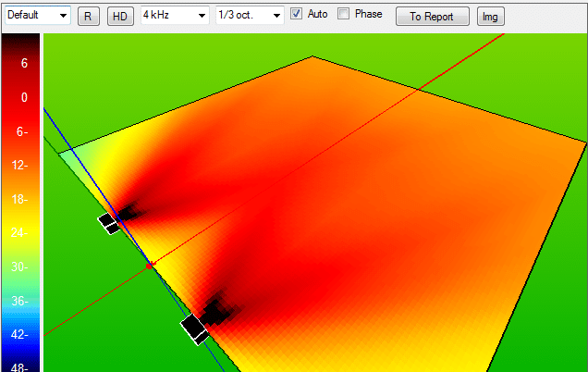Click the 18- label on color scale
588x372 pixels.
(19, 199)
